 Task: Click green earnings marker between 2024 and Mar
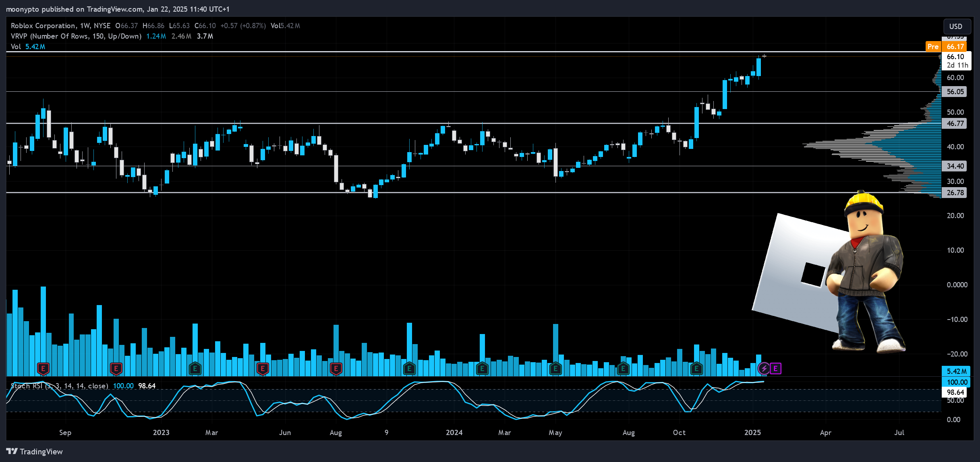[x=482, y=368]
